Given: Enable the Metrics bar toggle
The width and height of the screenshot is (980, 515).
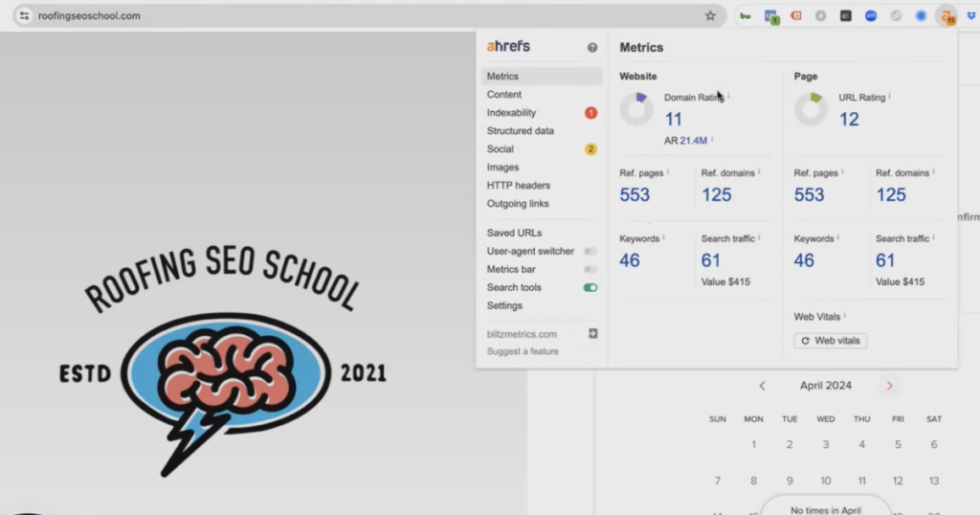Looking at the screenshot, I should tap(590, 269).
